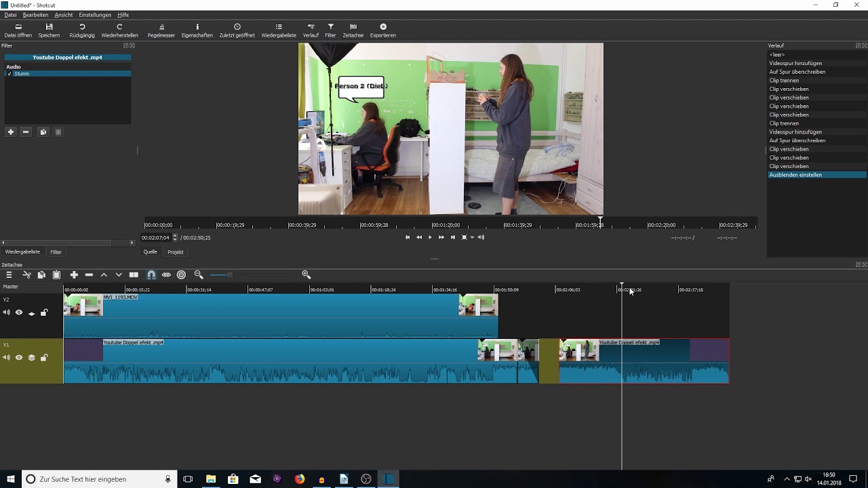Skip to the start of the player
Image resolution: width=868 pixels, height=488 pixels.
pyautogui.click(x=408, y=237)
